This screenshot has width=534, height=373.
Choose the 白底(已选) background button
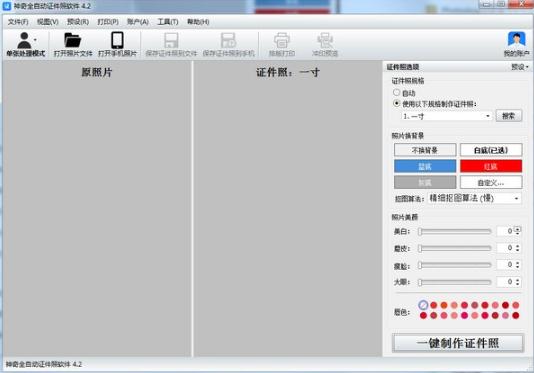click(x=491, y=150)
